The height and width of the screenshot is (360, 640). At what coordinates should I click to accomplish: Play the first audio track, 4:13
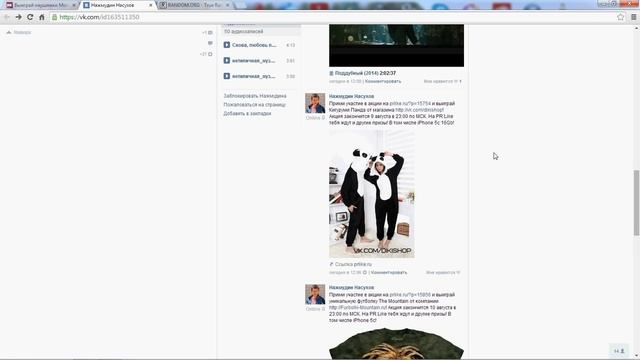227,45
